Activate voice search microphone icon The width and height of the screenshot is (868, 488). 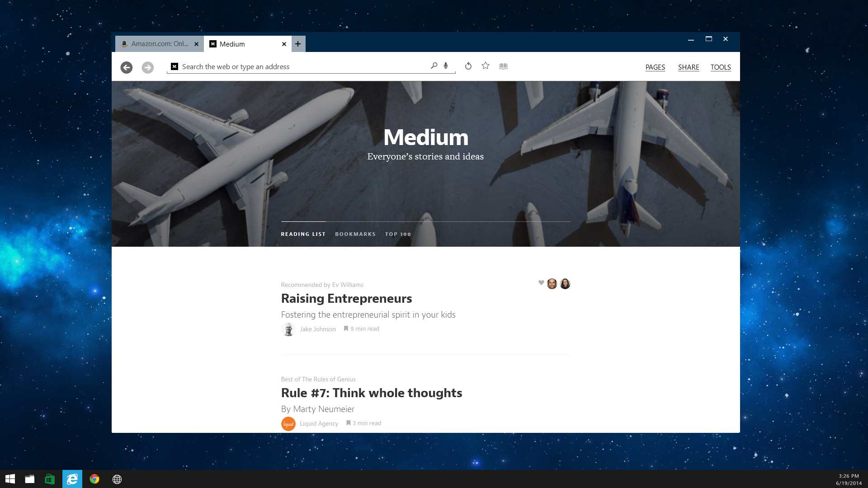point(446,66)
